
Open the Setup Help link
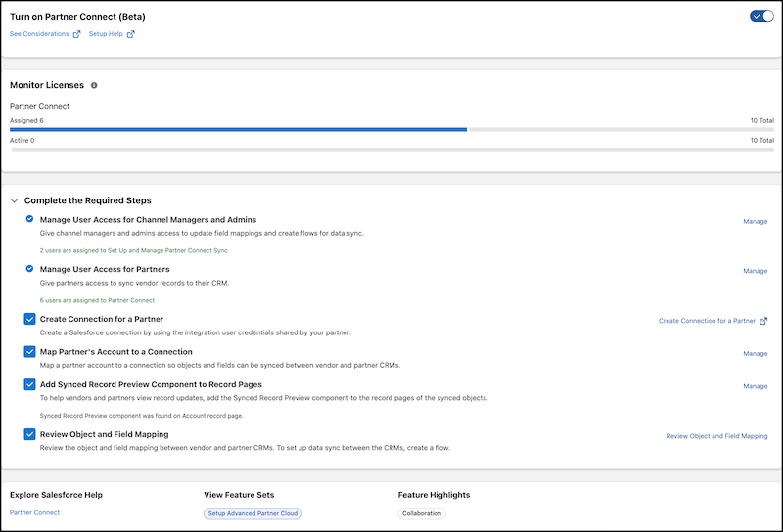pos(106,34)
